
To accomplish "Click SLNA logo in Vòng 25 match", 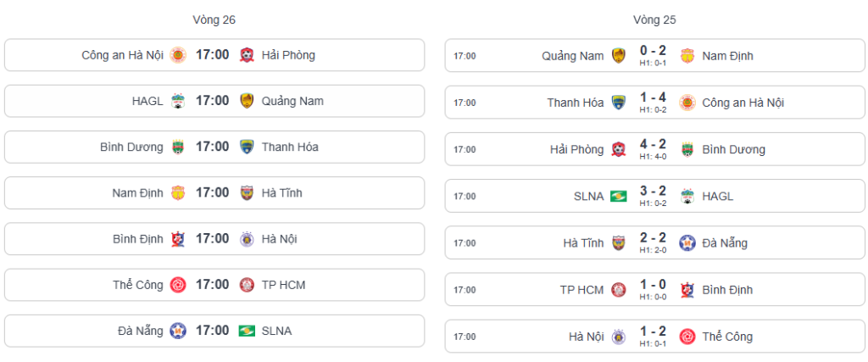I will pos(619,197).
